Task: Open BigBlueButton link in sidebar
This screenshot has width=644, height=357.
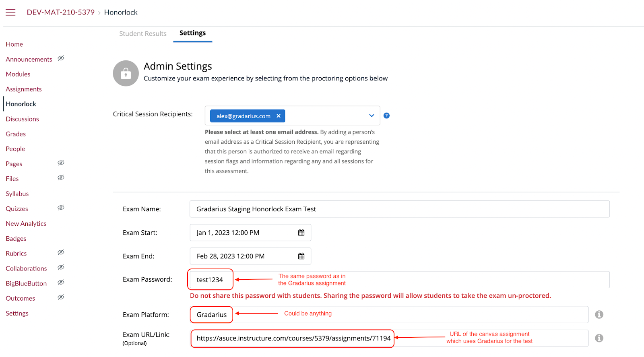Action: (26, 283)
